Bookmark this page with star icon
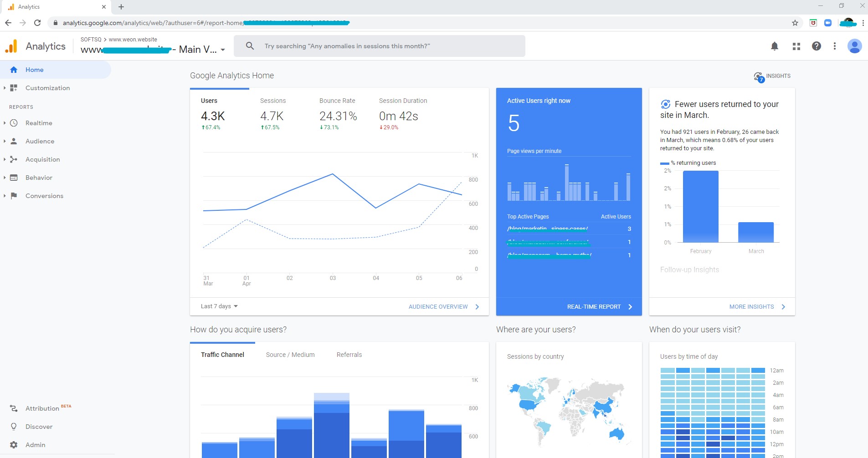The height and width of the screenshot is (458, 868). point(795,23)
